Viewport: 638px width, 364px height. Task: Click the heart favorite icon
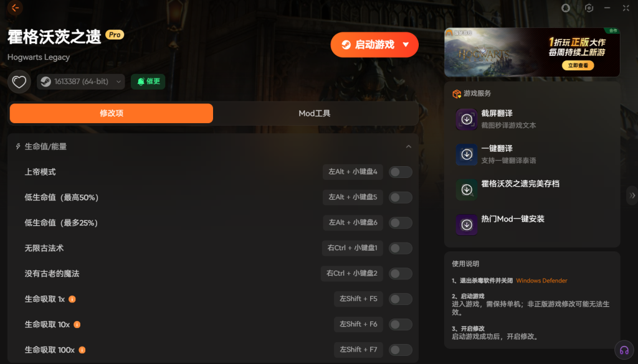click(19, 82)
